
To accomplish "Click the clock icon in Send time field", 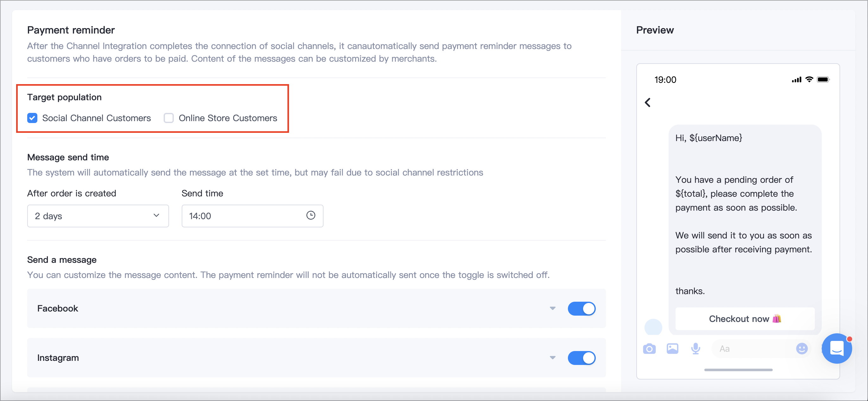I will tap(310, 215).
